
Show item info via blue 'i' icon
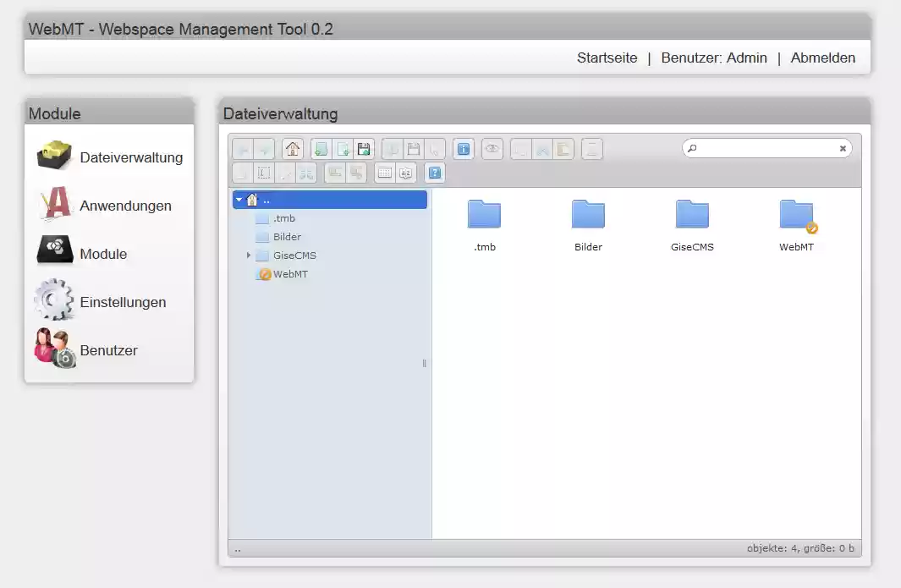tap(463, 150)
